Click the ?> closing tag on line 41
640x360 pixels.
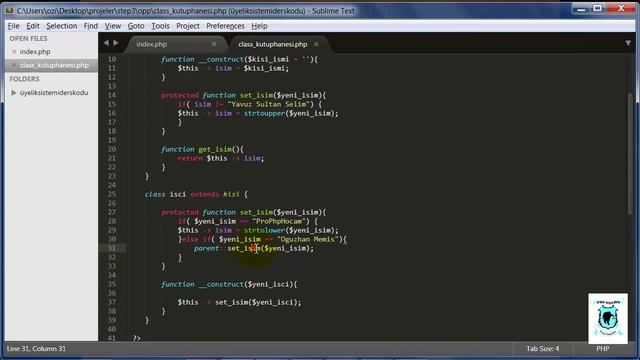pyautogui.click(x=136, y=338)
